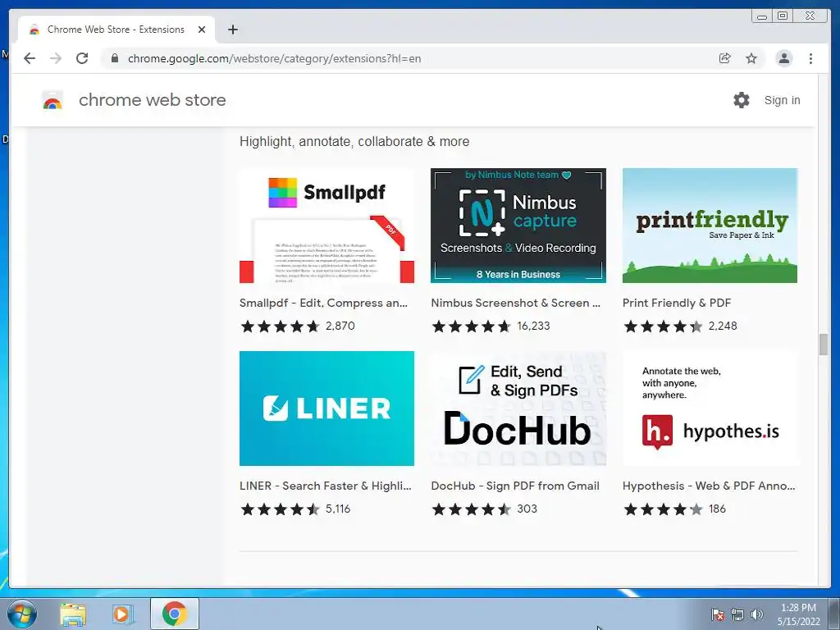Image resolution: width=840 pixels, height=630 pixels.
Task: Minimize the Chrome window
Action: click(x=762, y=16)
